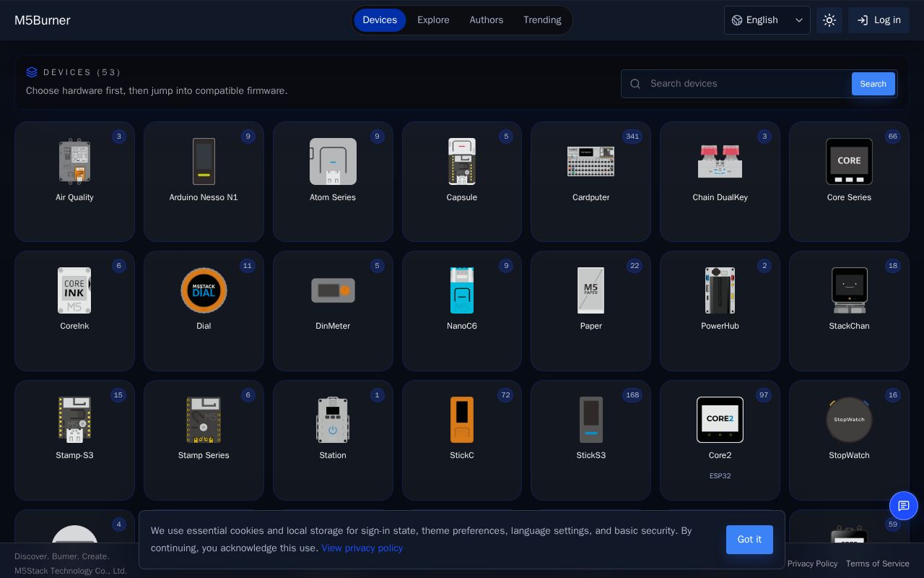Choose the StickS3 device icon
The width and height of the screenshot is (924, 578).
(590, 420)
